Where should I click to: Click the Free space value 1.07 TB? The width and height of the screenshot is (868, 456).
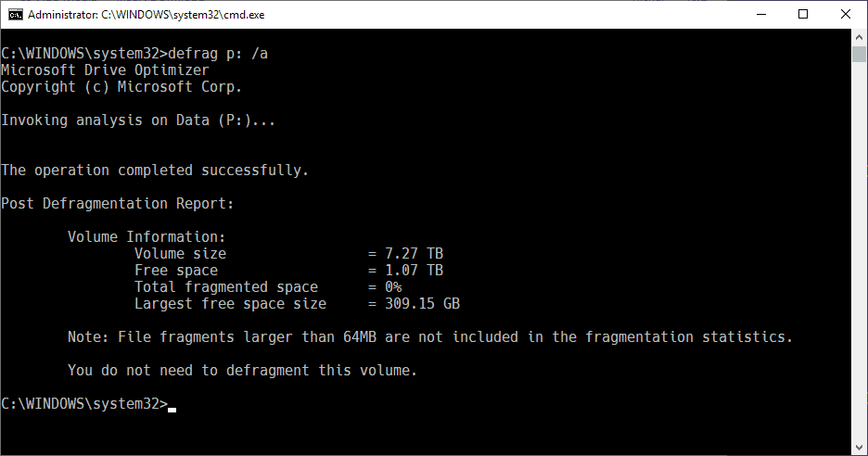point(415,270)
